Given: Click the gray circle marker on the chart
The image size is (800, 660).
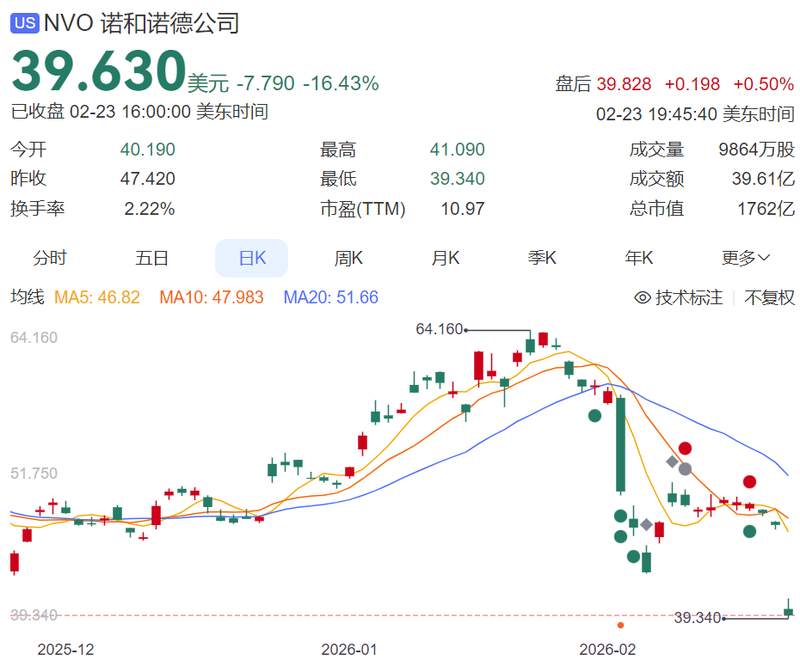Looking at the screenshot, I should [x=685, y=468].
